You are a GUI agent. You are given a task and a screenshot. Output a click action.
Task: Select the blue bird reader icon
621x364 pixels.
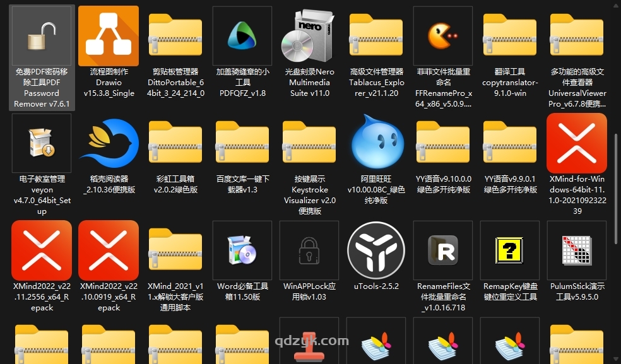point(109,143)
